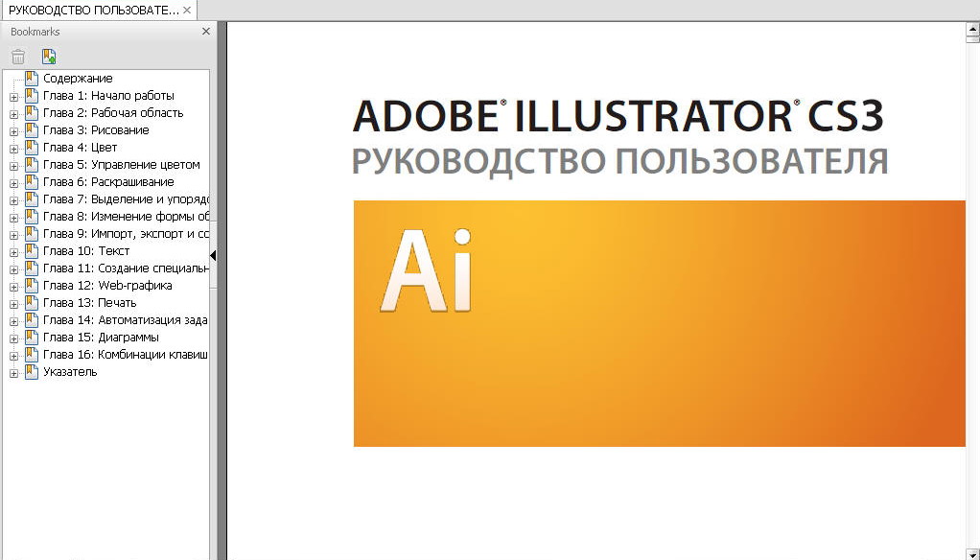Open the Глава 10: Текст bookmark
Image resolution: width=980 pixels, height=560 pixels.
point(86,250)
